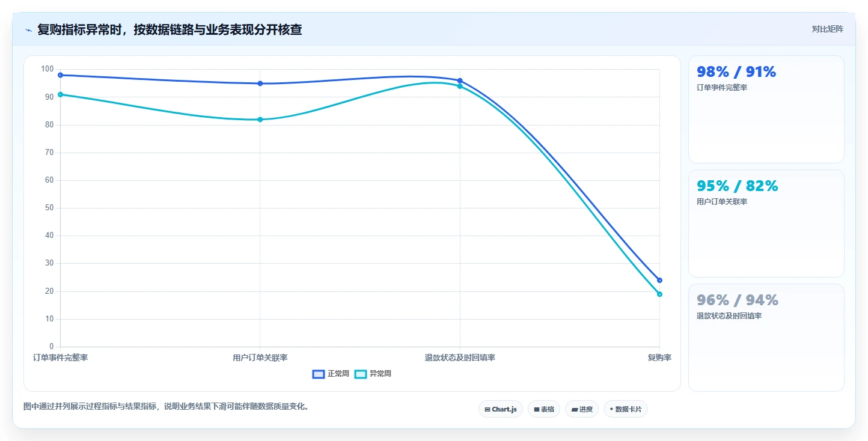Toggle the 正常周 legend item

pos(331,374)
